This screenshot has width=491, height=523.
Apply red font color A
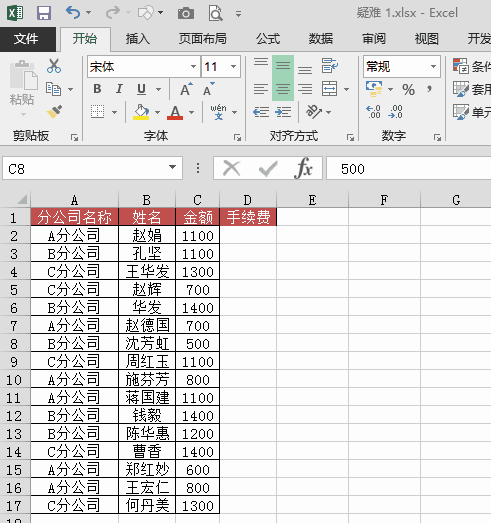pyautogui.click(x=175, y=112)
